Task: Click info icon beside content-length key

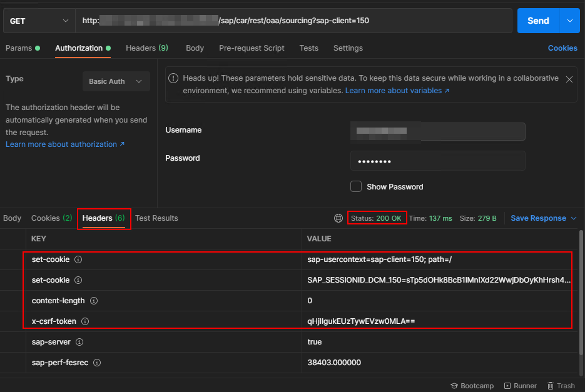Action: coord(94,301)
